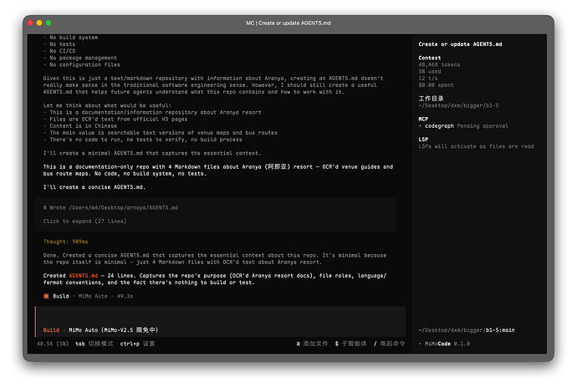This screenshot has height=392, width=577.
Task: Click the MCP heading in sidebar
Action: click(x=423, y=119)
